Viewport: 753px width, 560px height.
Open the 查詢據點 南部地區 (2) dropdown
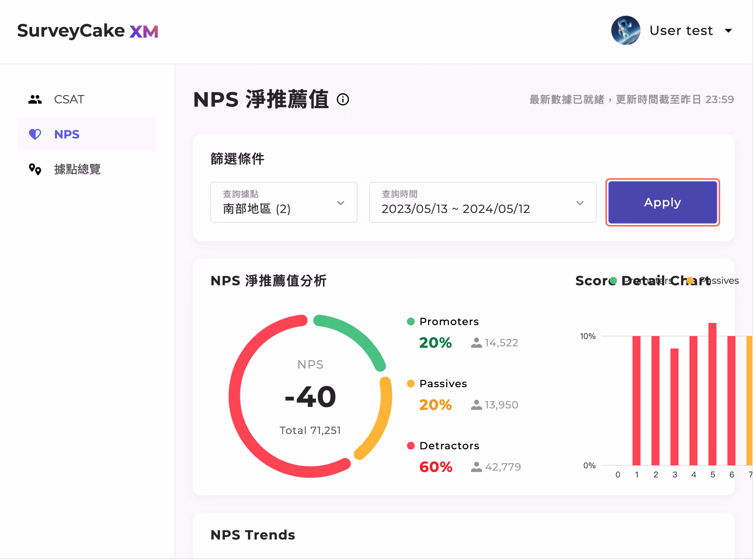(284, 202)
